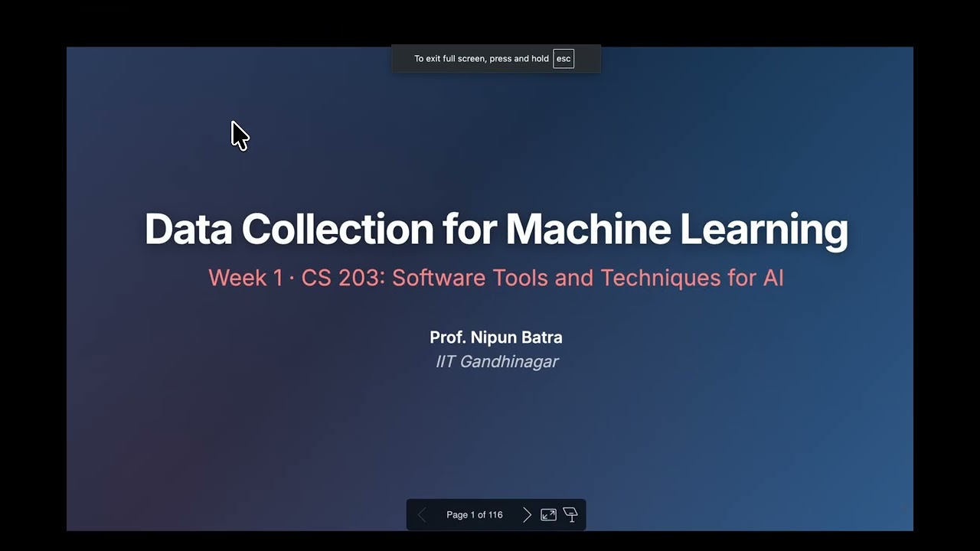Click the name 'Prof. Nipun Batra'
The height and width of the screenshot is (551, 980).
496,337
